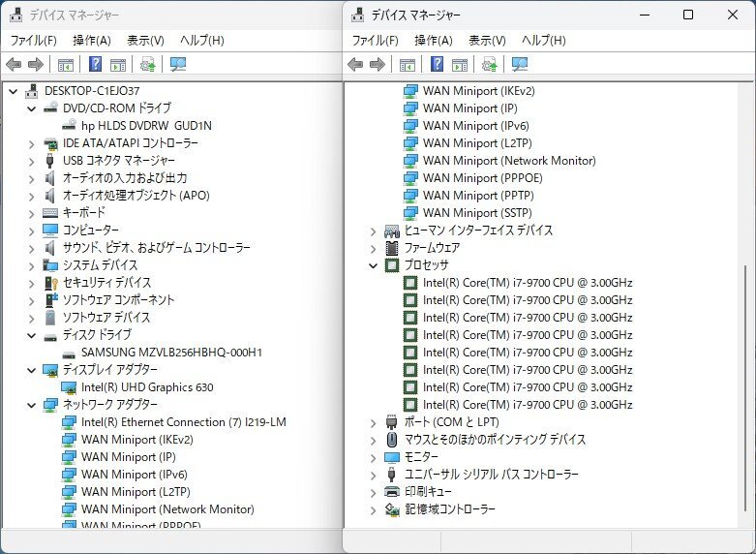Select サウンド、ビデオ、およびゲーム コントローラー category

pyautogui.click(x=156, y=248)
